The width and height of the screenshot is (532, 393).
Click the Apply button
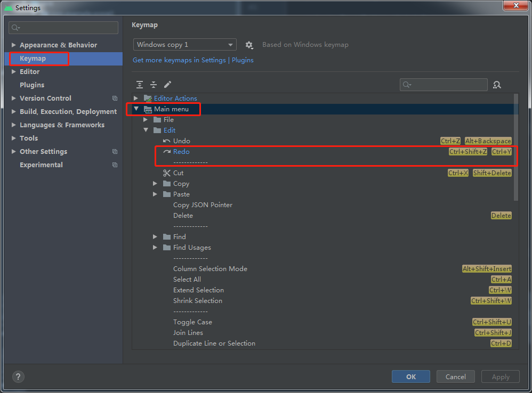(x=500, y=376)
